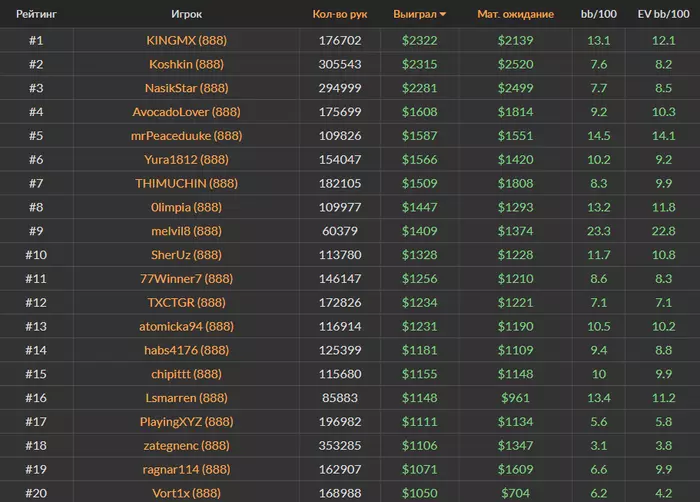This screenshot has height=502, width=700.
Task: Open player habs4176 (888) profile
Action: (x=187, y=350)
